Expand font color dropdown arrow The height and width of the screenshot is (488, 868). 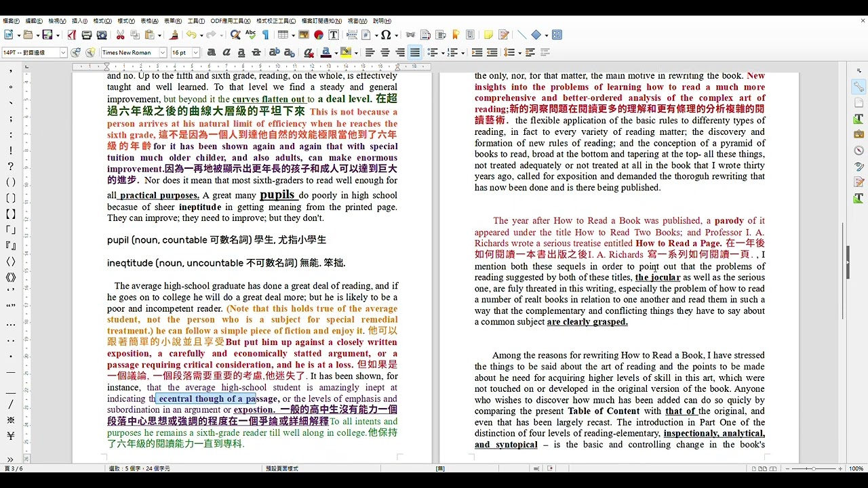[x=335, y=52]
